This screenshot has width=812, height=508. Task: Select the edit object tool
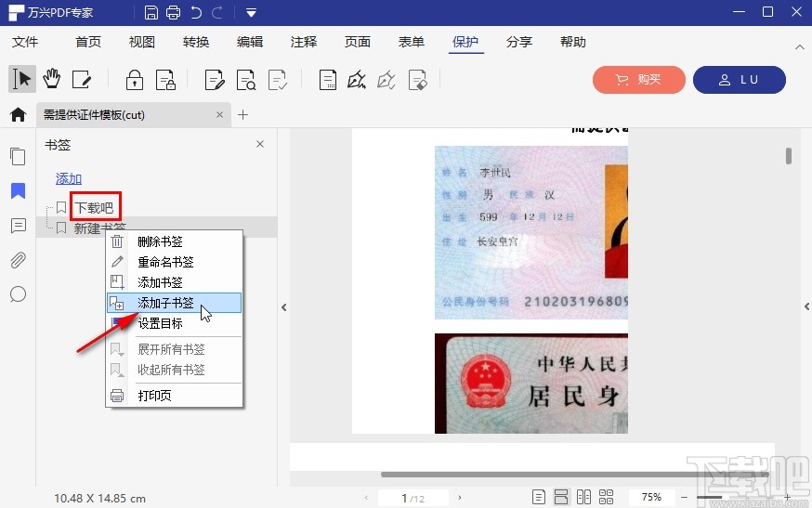82,79
